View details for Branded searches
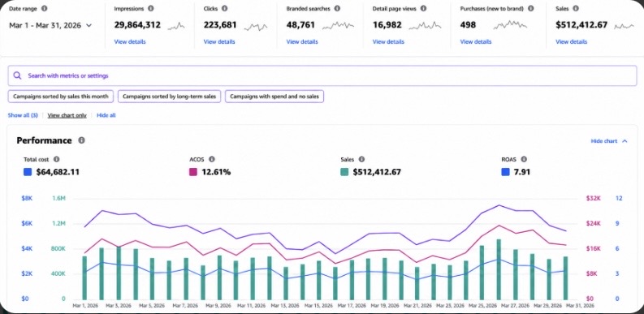This screenshot has height=314, width=644. click(x=302, y=41)
